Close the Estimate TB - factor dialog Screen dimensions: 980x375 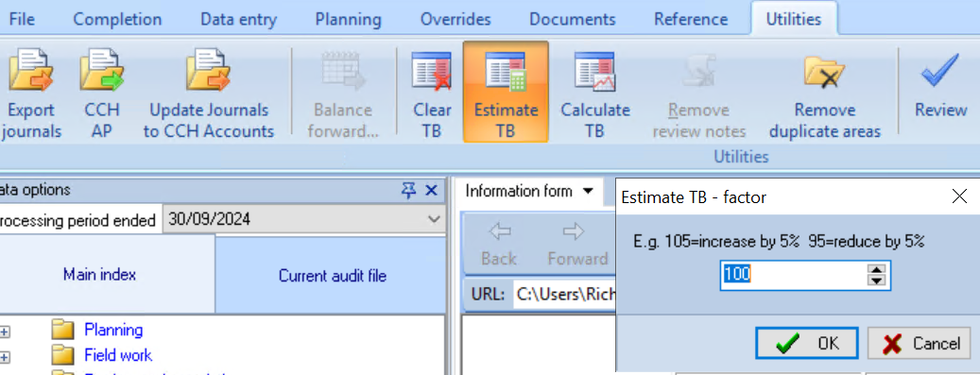coord(959,196)
